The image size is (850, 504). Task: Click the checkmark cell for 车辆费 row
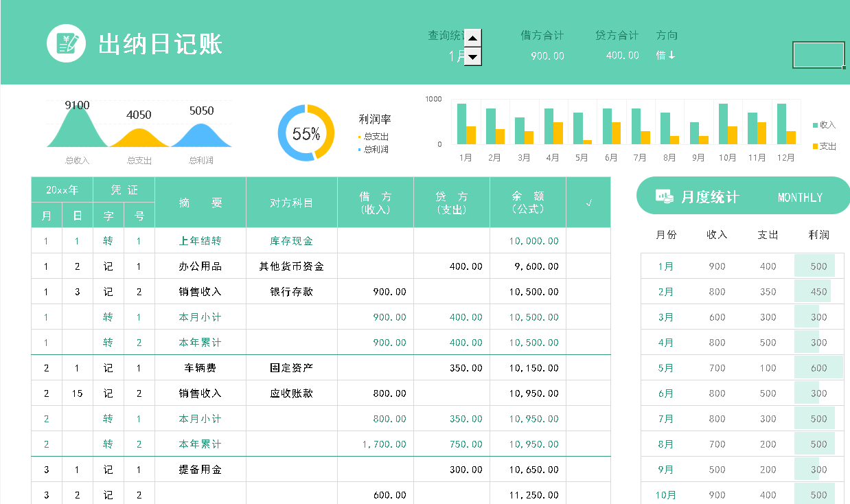pyautogui.click(x=588, y=368)
